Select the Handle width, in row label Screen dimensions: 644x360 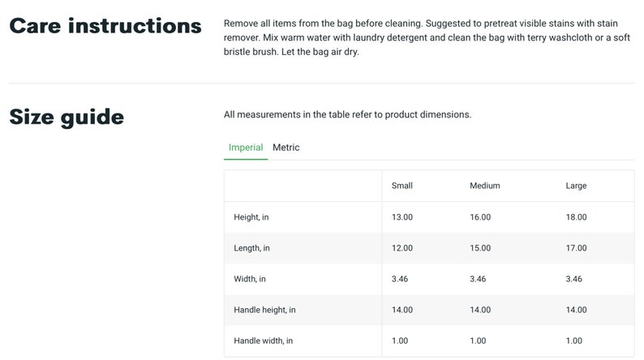click(264, 341)
